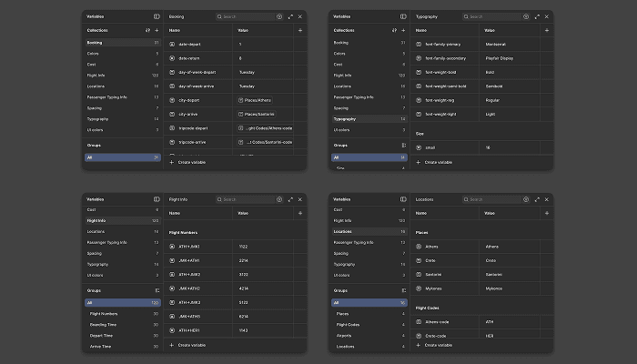Expand the Typography panel to full view
The height and width of the screenshot is (364, 637).
coord(537,16)
